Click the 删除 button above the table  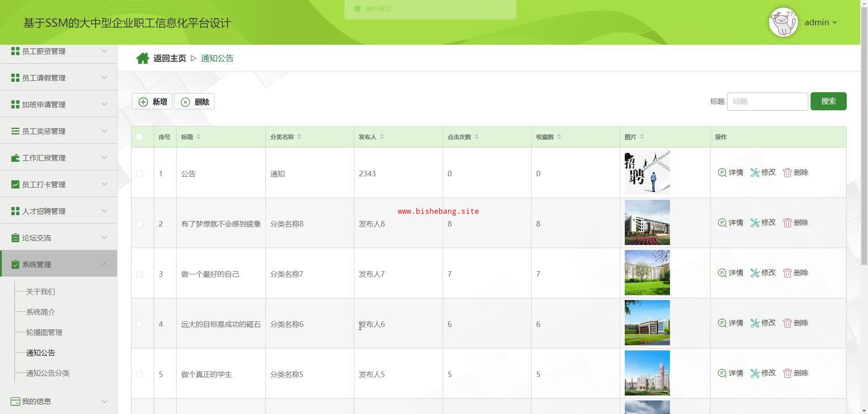(x=194, y=102)
